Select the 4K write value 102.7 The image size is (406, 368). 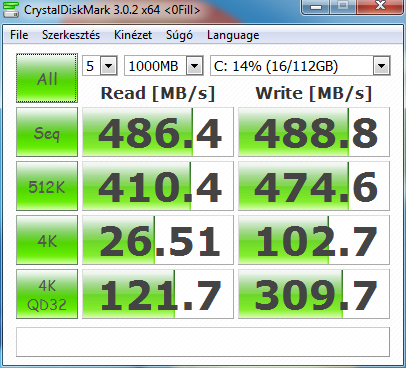click(x=314, y=240)
